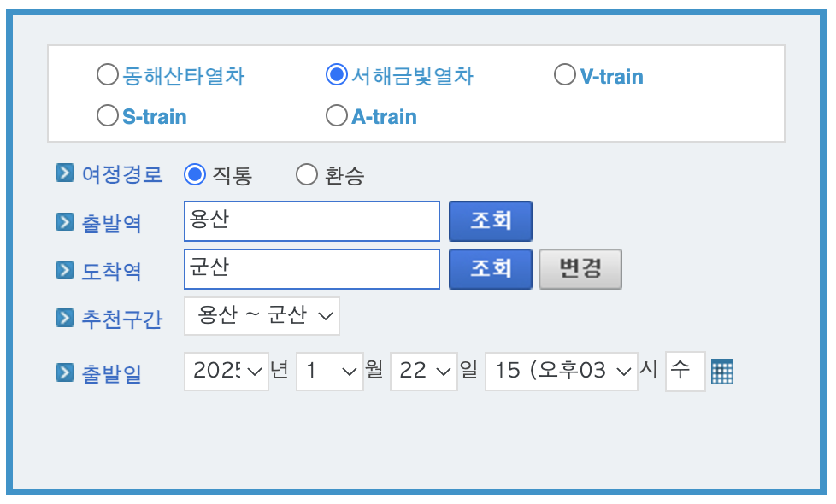The height and width of the screenshot is (504, 836).
Task: Click the departure station field showing 용산
Action: tap(311, 220)
